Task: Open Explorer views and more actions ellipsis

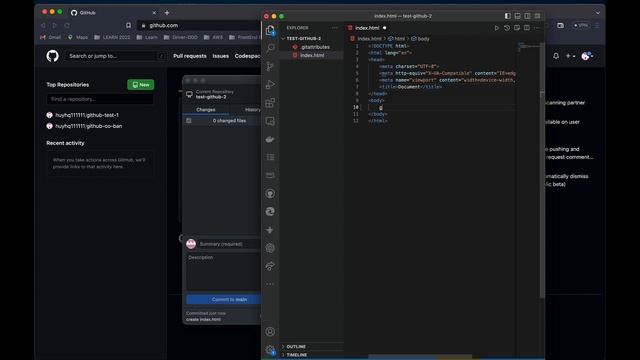Action: pyautogui.click(x=335, y=28)
